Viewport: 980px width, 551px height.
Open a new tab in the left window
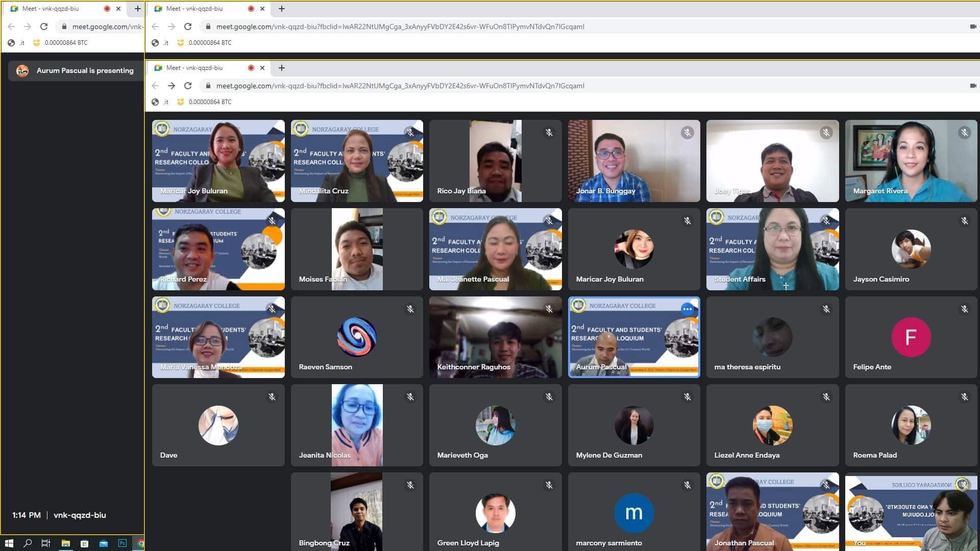(x=137, y=9)
